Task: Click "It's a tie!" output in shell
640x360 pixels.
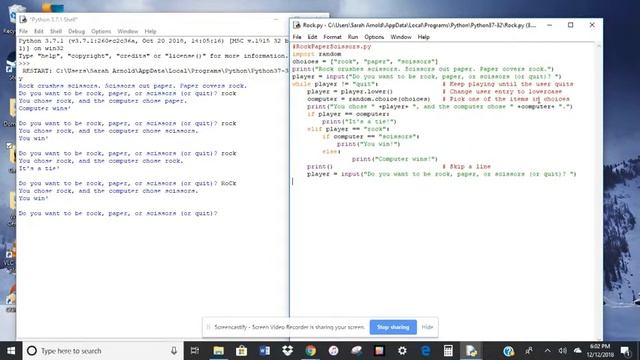Action: [39, 168]
